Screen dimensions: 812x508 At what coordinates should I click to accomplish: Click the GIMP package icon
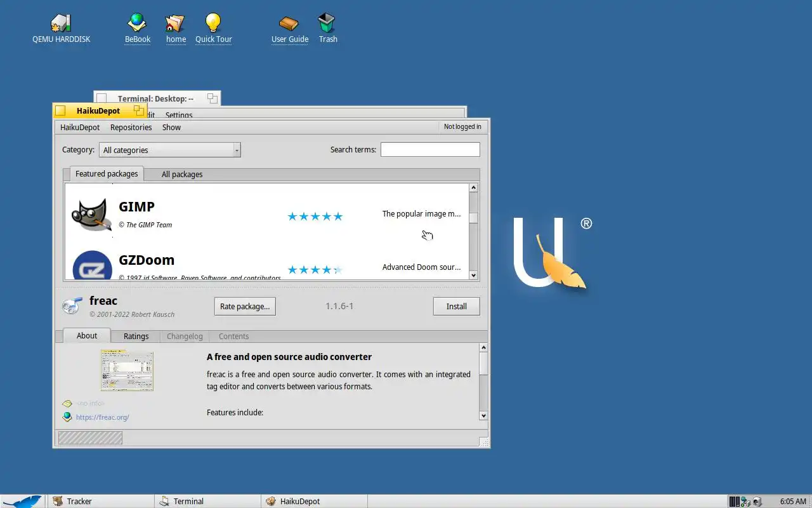pyautogui.click(x=92, y=215)
